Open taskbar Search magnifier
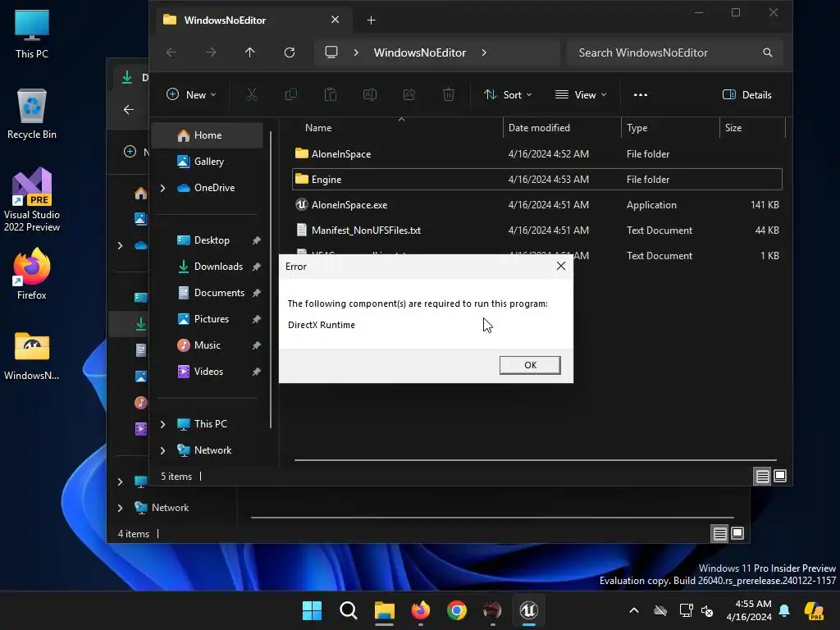Screen dimensions: 840x630 tap(348, 610)
